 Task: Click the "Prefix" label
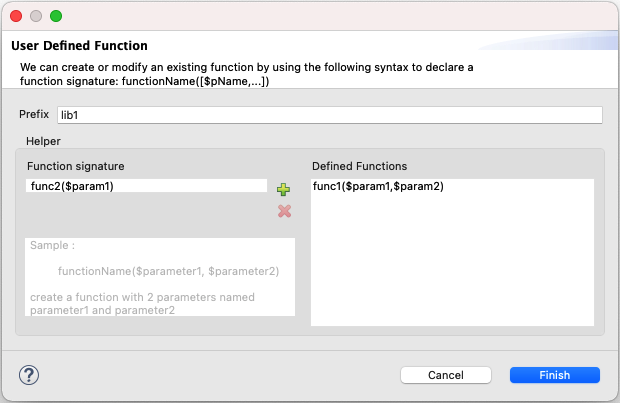tap(34, 114)
